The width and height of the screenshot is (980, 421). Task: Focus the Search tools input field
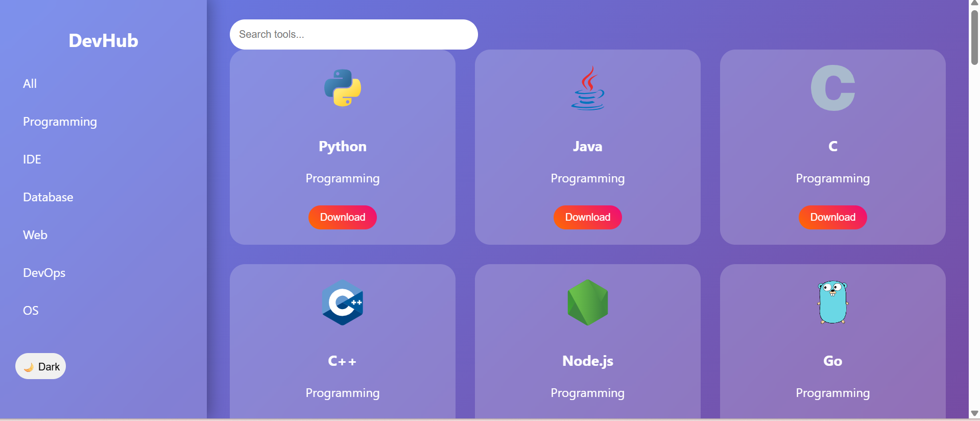(353, 34)
